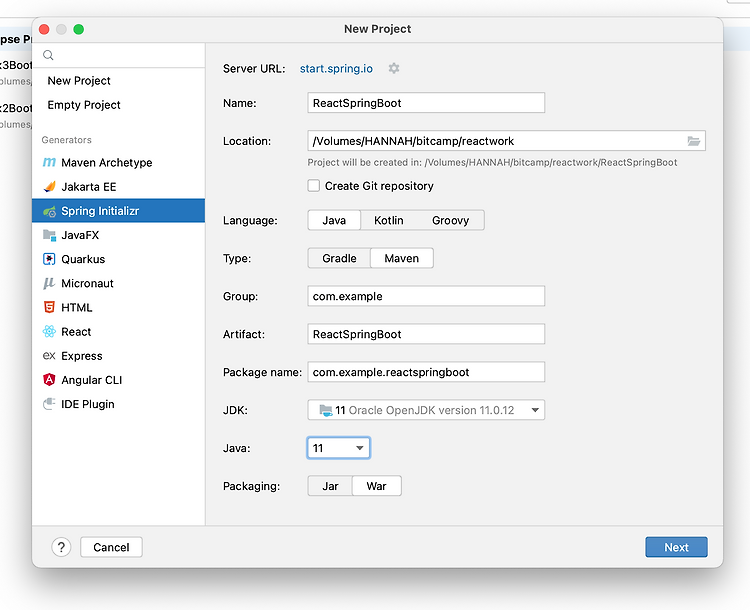Image resolution: width=750 pixels, height=610 pixels.
Task: Open help with question mark button
Action: pyautogui.click(x=61, y=547)
